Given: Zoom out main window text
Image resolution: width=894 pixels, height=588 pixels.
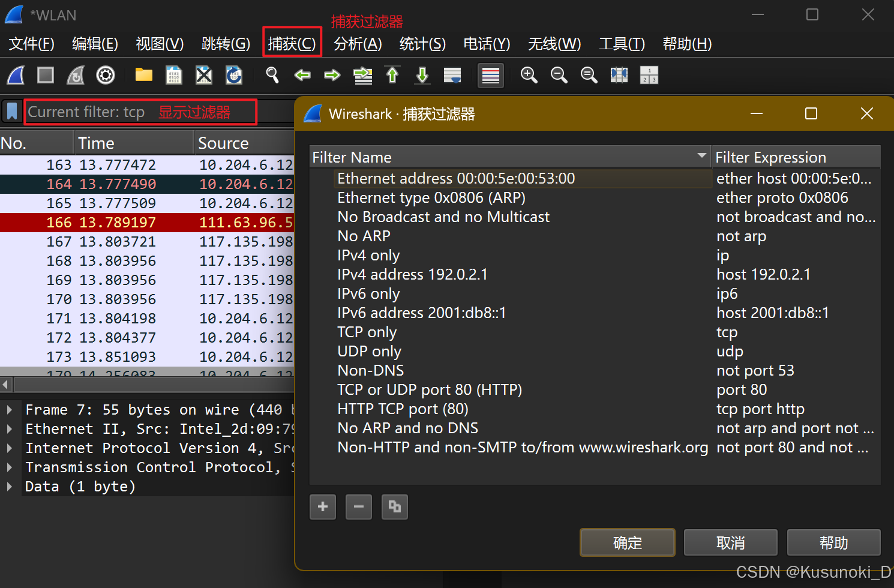Looking at the screenshot, I should click(559, 75).
